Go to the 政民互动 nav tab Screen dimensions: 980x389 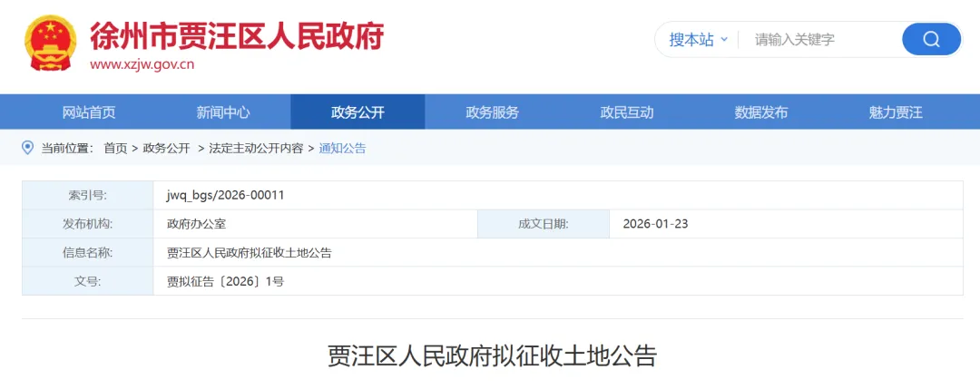626,112
